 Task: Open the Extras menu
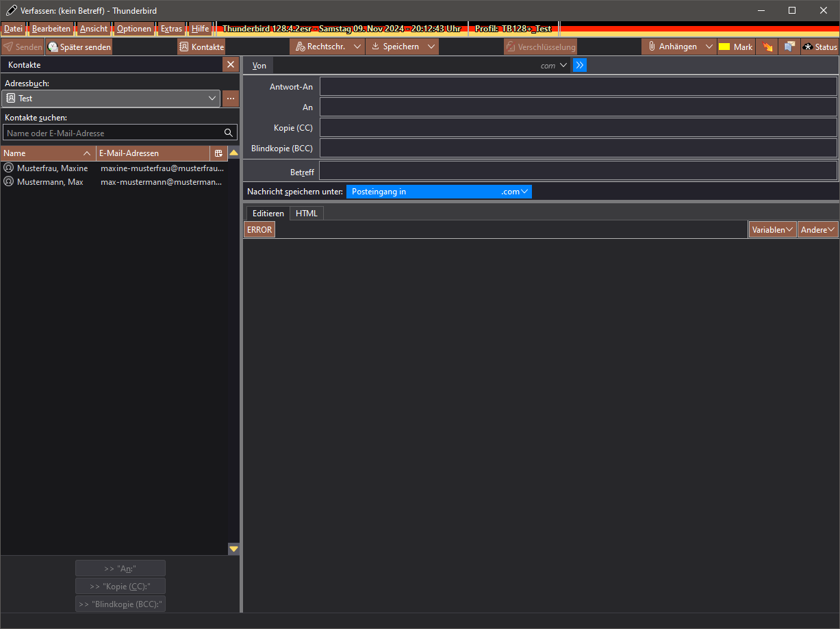click(x=171, y=29)
